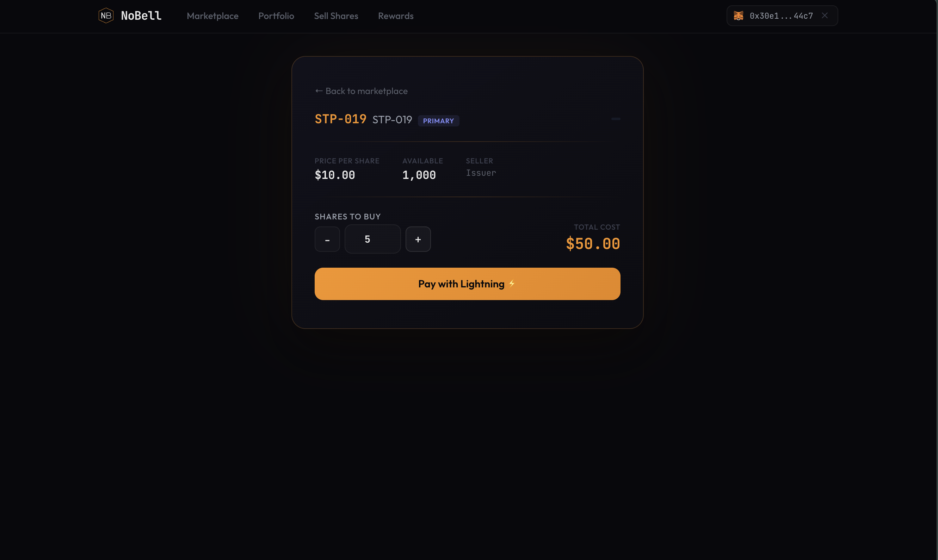Viewport: 938px width, 560px height.
Task: Click the lightning bolt icon on pay button
Action: tap(512, 284)
